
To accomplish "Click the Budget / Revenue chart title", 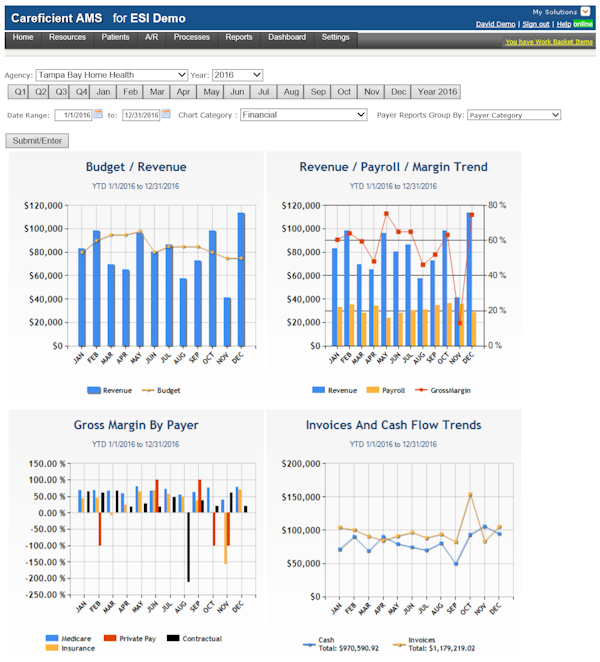I will click(136, 167).
